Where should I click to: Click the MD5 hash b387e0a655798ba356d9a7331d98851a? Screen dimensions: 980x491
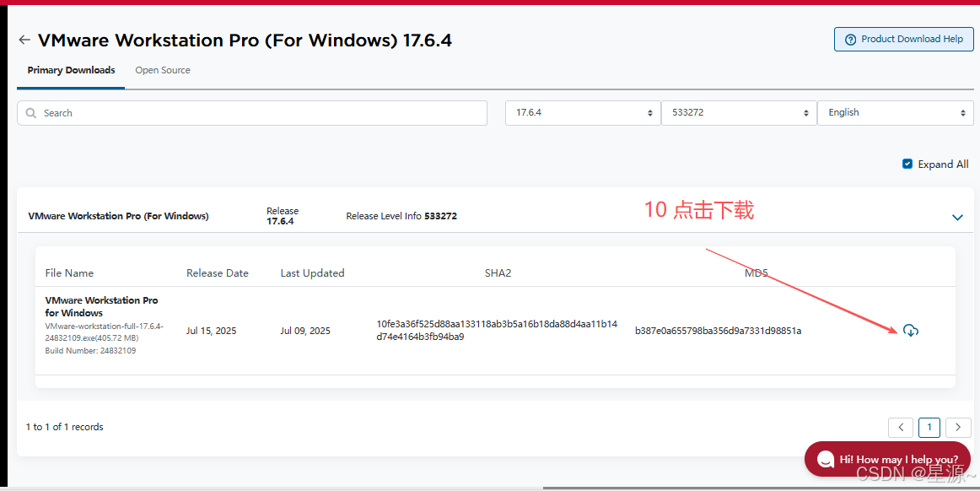pos(718,331)
